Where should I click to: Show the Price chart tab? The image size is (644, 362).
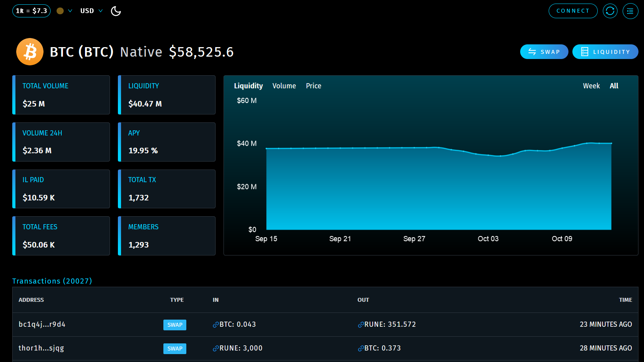point(313,86)
